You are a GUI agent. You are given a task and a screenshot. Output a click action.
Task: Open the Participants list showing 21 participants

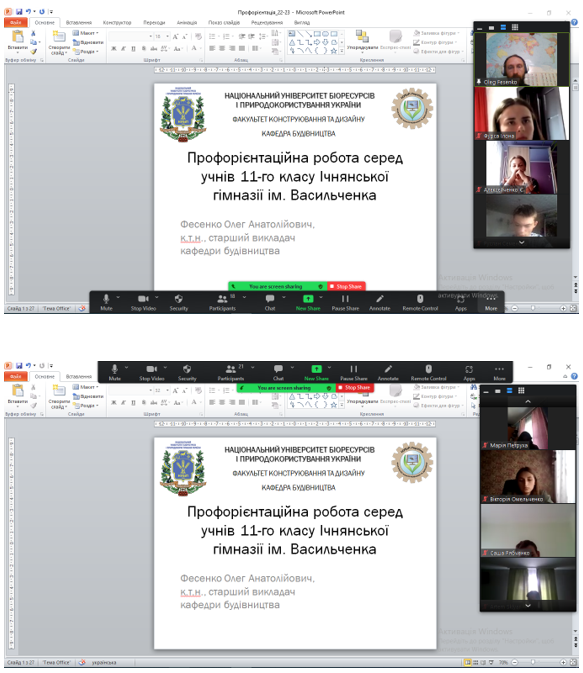tap(231, 373)
